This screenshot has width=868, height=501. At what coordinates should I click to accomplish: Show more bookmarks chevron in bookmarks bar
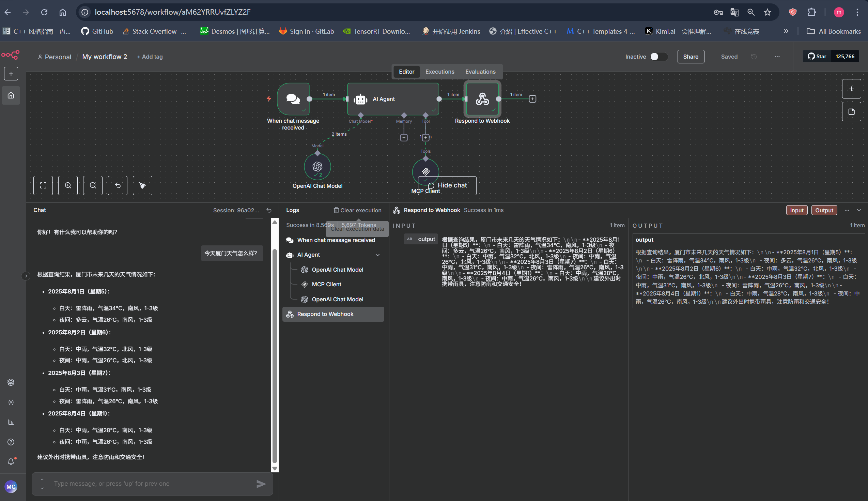click(786, 31)
